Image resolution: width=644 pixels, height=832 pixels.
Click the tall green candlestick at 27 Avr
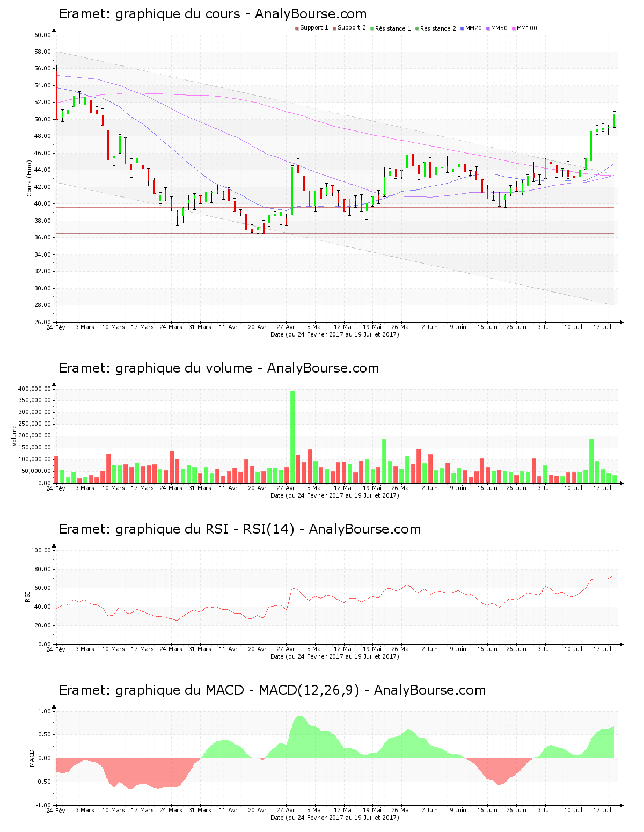(292, 190)
